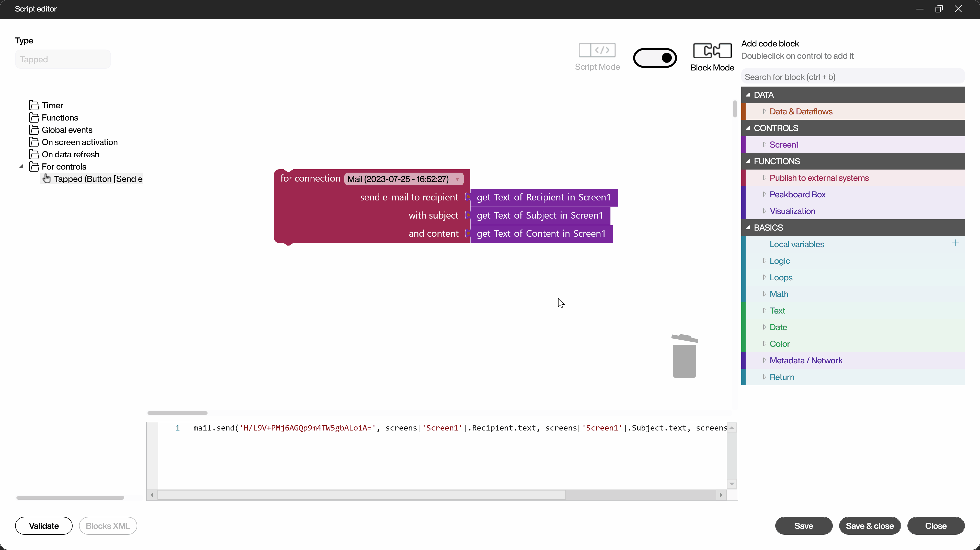The height and width of the screenshot is (550, 980).
Task: Open the Metadata / Network category
Action: (x=806, y=360)
